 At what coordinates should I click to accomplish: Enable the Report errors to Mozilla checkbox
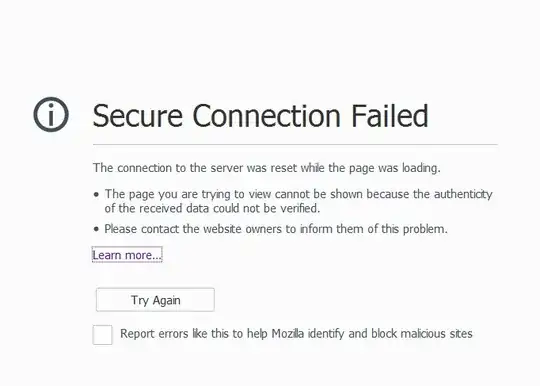point(102,334)
